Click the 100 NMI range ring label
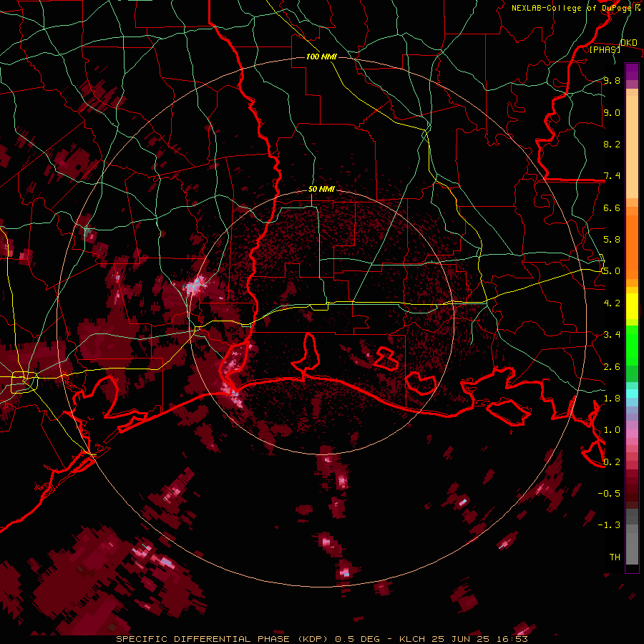Screen dimensions: 644x644 point(321,57)
